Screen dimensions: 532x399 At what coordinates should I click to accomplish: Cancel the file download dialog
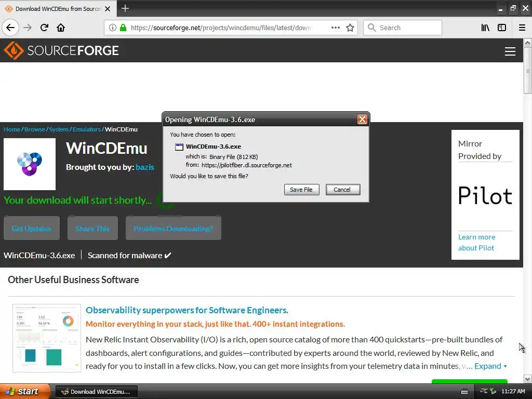point(343,190)
